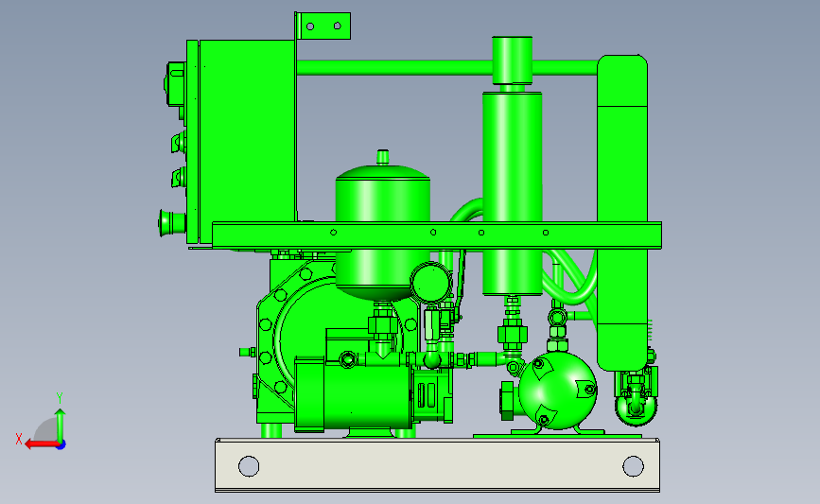820x504 pixels.
Task: Select the beige base plate of the assembly
Action: tap(437, 465)
